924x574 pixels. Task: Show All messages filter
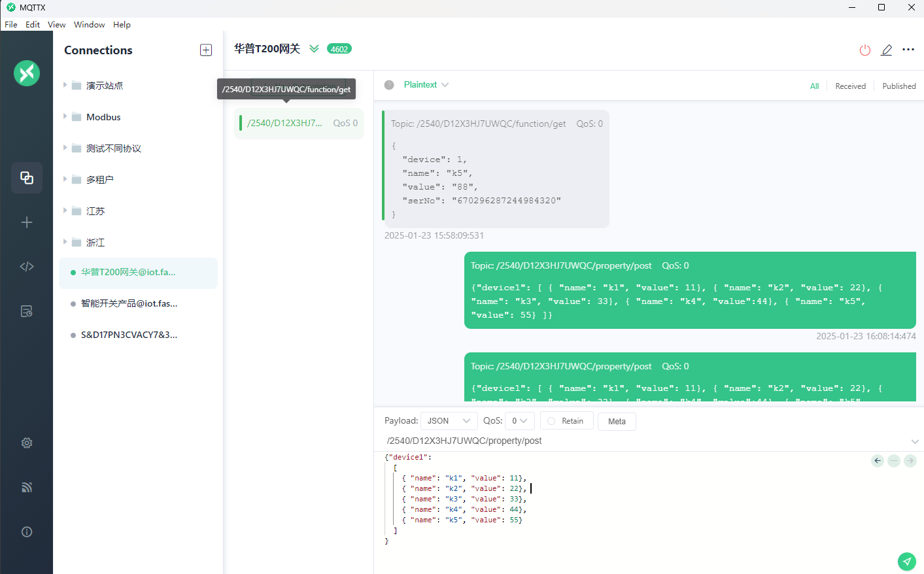[x=814, y=86]
